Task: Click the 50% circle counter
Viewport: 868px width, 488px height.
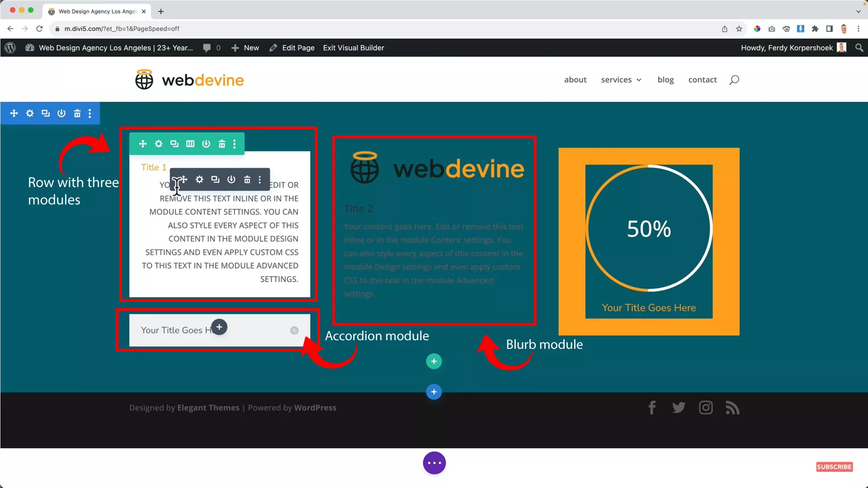Action: (x=648, y=229)
